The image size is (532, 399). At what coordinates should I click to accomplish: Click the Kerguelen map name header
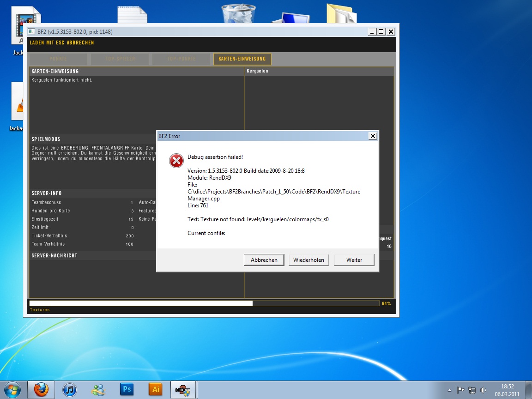click(x=257, y=71)
